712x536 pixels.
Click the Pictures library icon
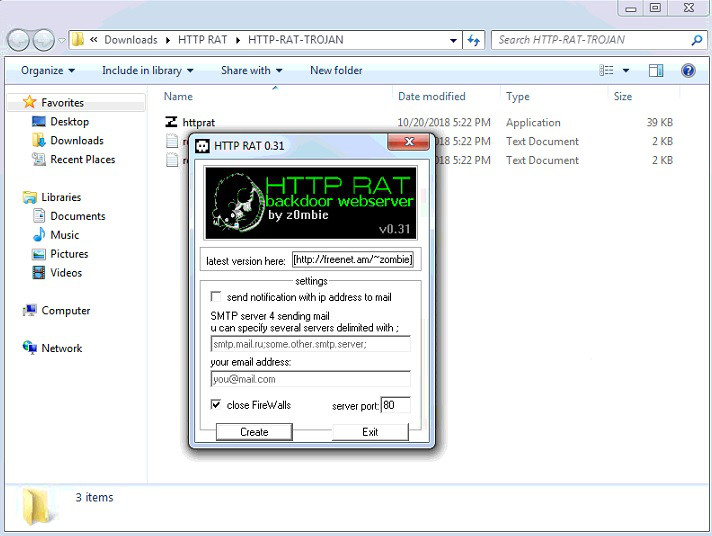coord(39,254)
